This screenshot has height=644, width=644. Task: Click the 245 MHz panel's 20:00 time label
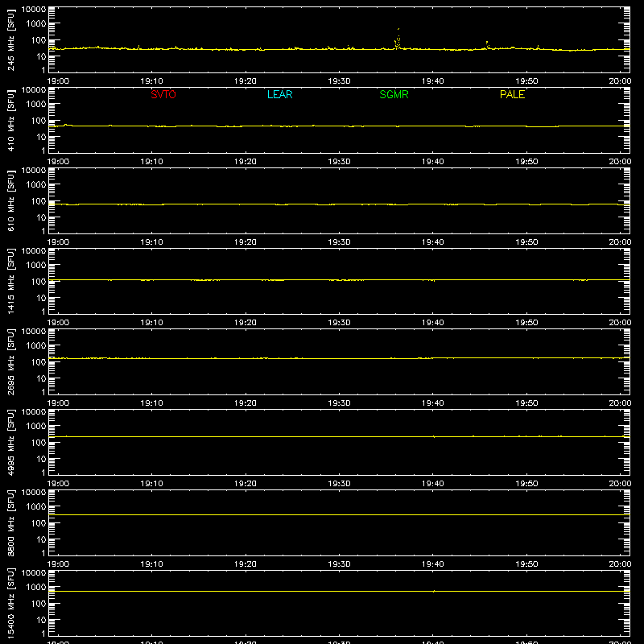(x=620, y=81)
